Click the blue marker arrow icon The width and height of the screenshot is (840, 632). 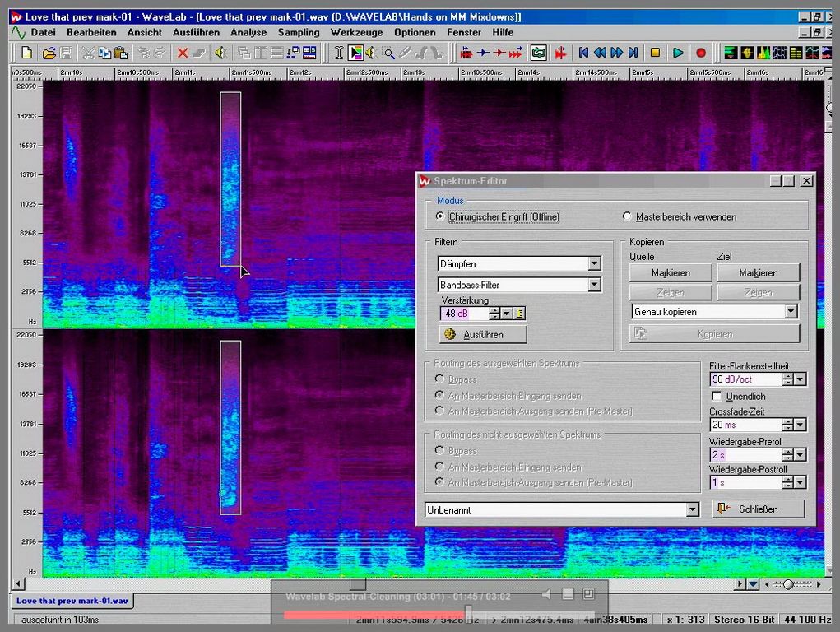tap(483, 53)
